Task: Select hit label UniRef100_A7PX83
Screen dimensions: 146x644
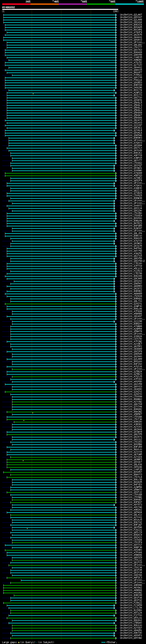Action: tap(131, 379)
